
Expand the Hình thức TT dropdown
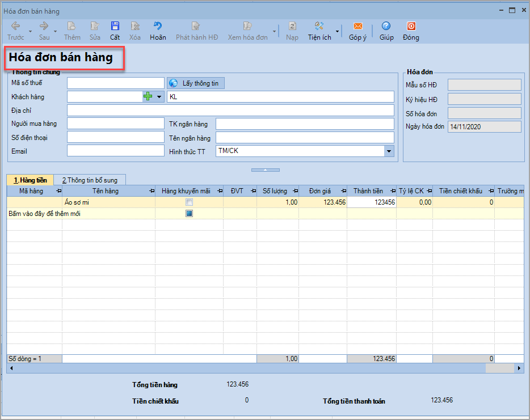(389, 151)
